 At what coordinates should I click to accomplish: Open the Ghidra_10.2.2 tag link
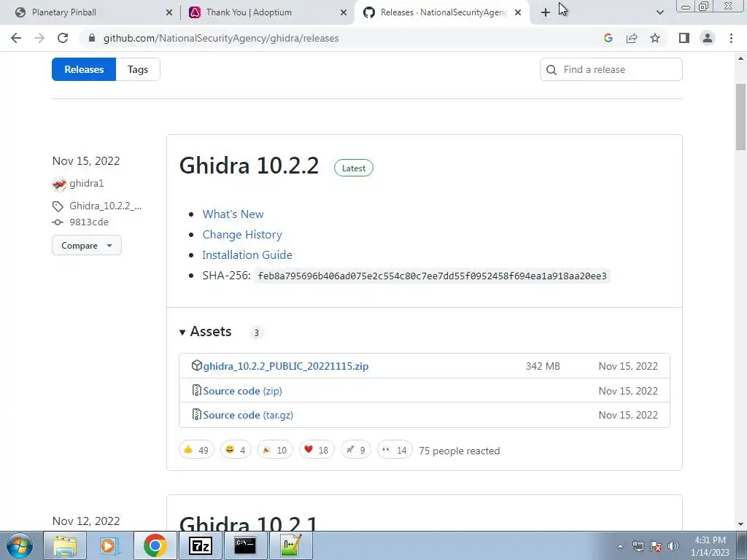click(x=105, y=206)
